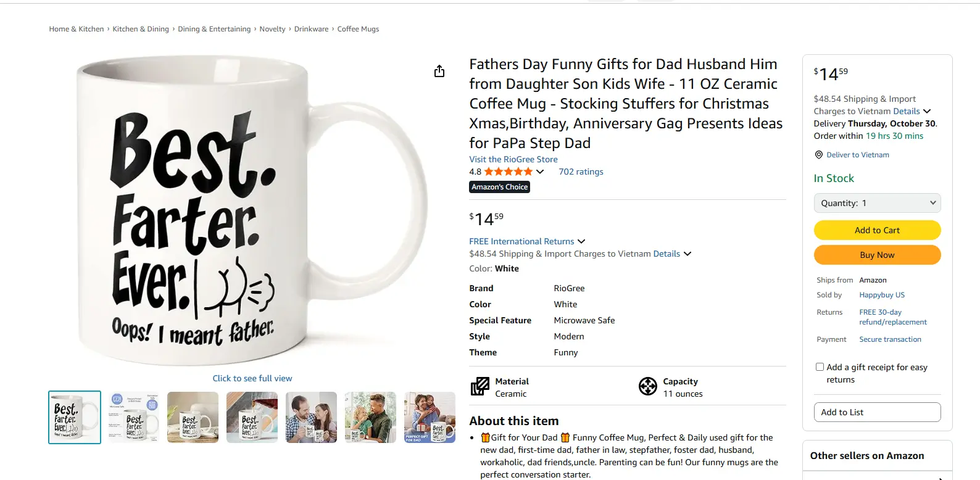Screen dimensions: 980x480
Task: Click the five-star rating stars
Action: pos(509,172)
